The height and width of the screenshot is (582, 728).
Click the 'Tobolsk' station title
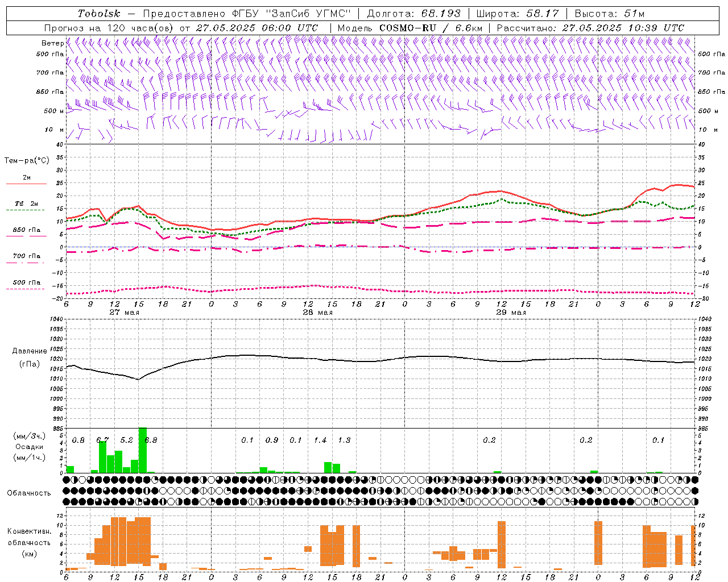coord(99,14)
